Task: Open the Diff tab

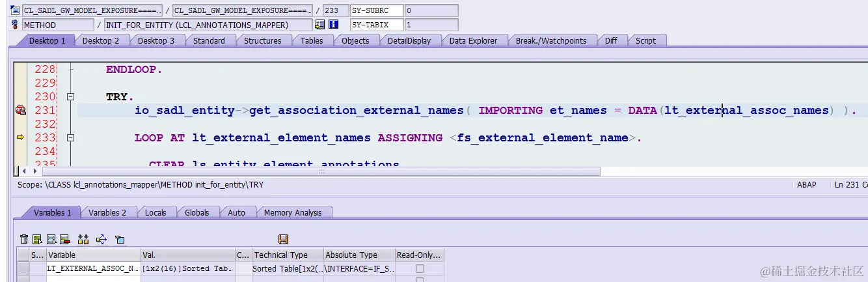Action: (x=611, y=40)
